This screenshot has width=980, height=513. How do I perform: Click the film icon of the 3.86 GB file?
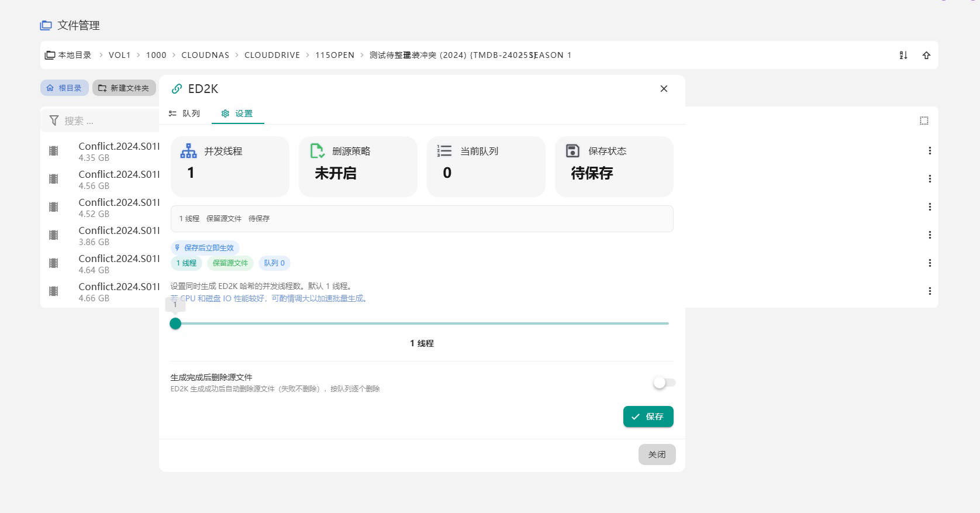54,235
